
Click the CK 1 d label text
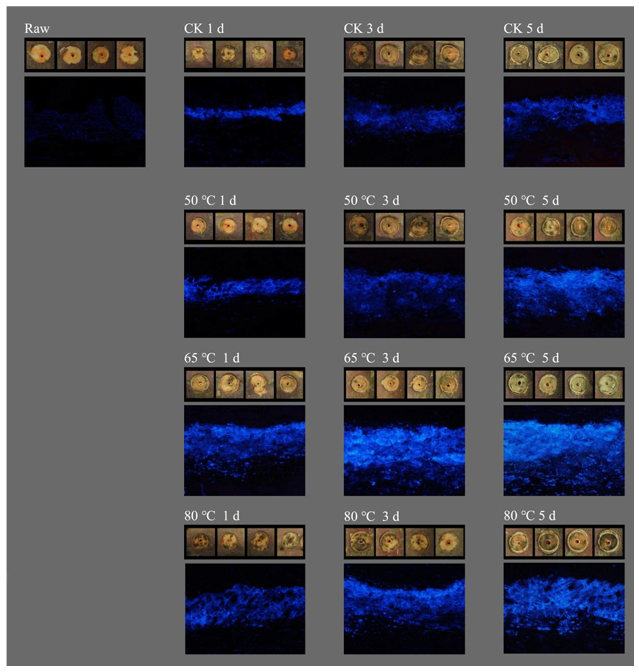point(204,29)
